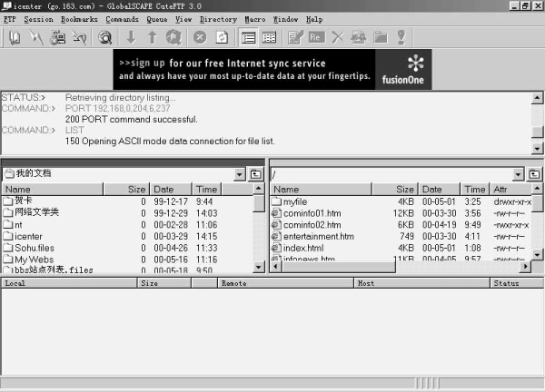Click the Upload up-arrow icon
Screen dimensions: 545x392
click(153, 37)
